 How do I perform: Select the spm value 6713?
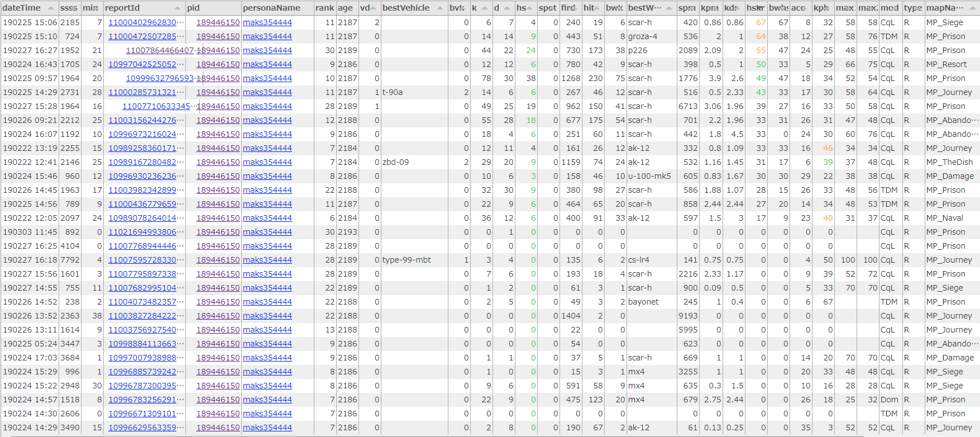point(688,106)
